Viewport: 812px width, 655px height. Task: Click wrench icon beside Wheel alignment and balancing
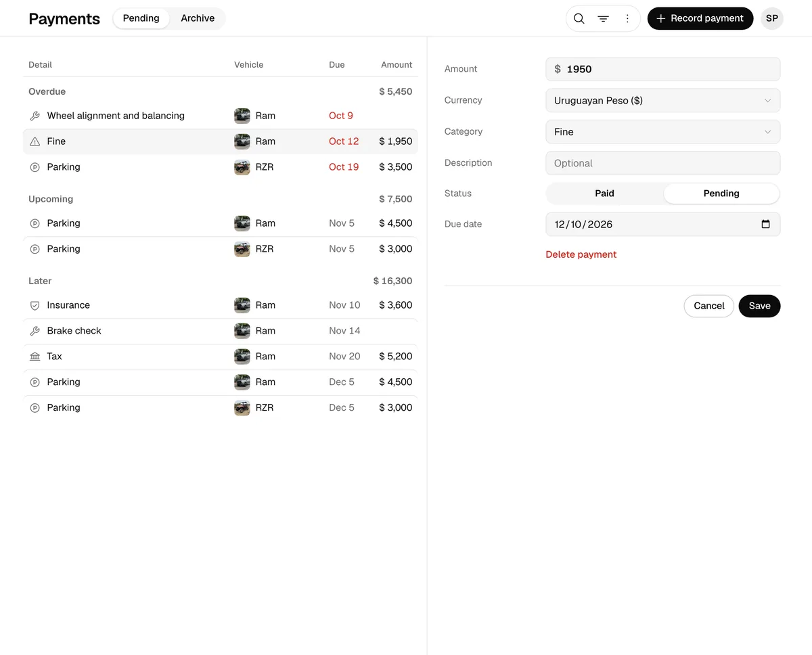35,116
